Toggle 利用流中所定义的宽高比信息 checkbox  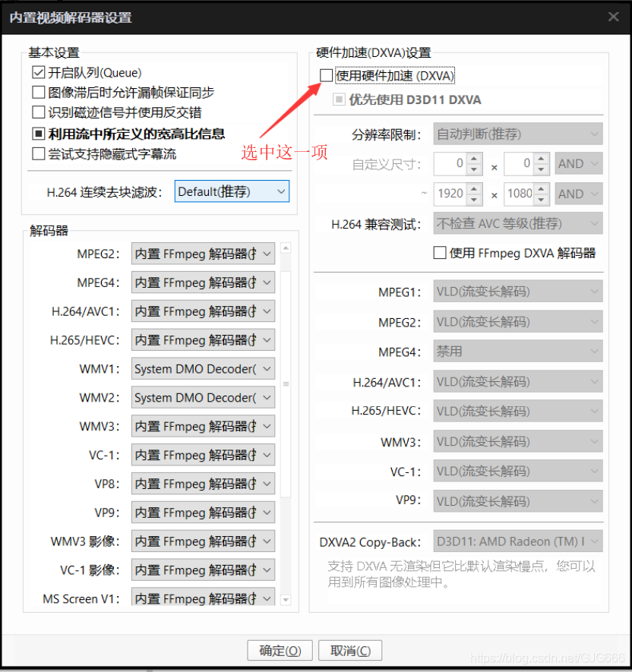click(x=39, y=134)
